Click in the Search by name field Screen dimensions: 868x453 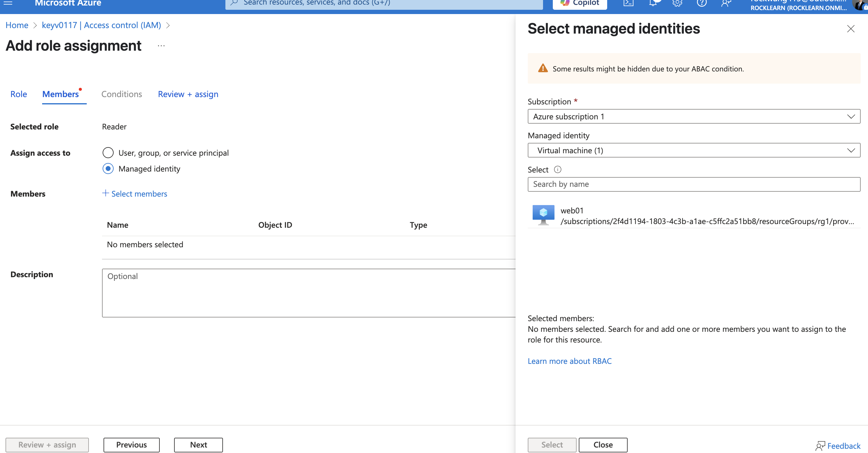(x=694, y=184)
